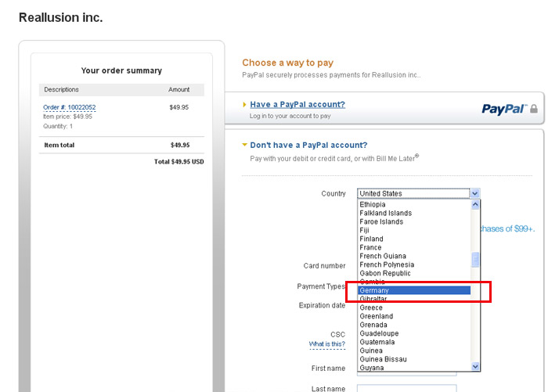Pick Guyana from the country list
The height and width of the screenshot is (392, 548).
pyautogui.click(x=414, y=368)
